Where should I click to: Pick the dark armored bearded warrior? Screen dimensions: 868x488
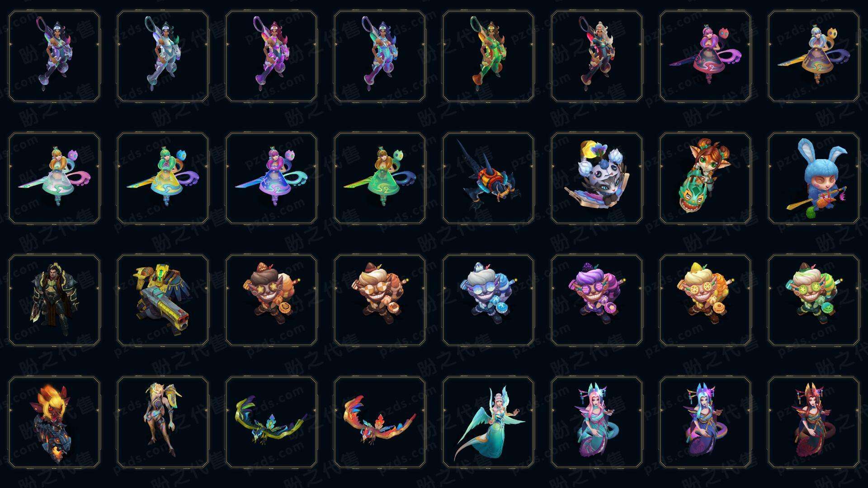coord(54,300)
